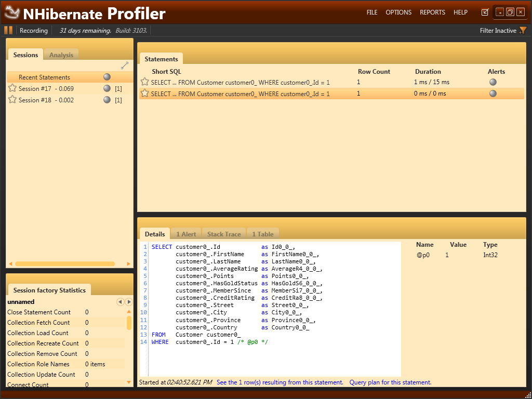Open the REPORTS menu

click(432, 12)
